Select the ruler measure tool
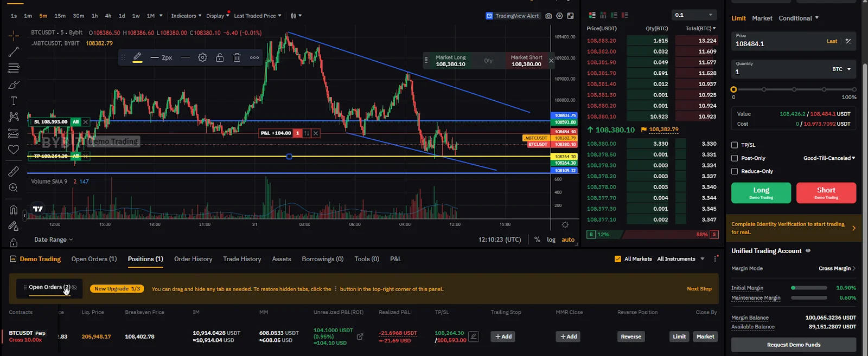Image resolution: width=868 pixels, height=356 pixels. point(14,172)
